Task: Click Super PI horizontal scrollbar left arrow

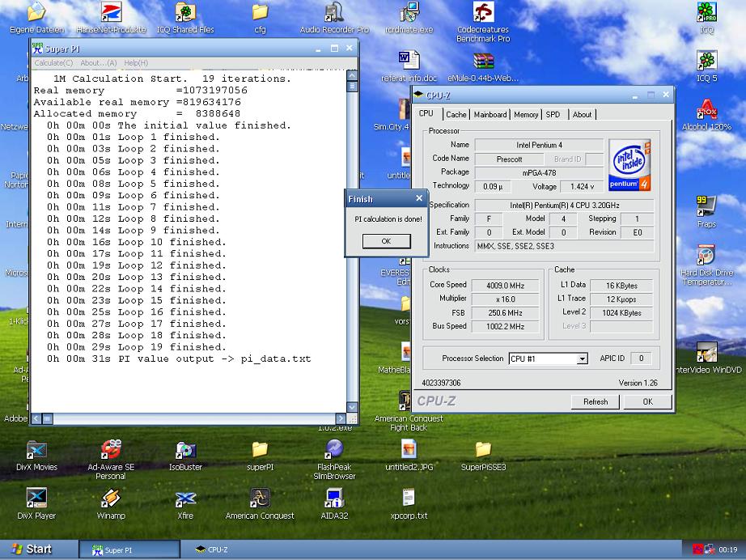Action: coord(36,418)
